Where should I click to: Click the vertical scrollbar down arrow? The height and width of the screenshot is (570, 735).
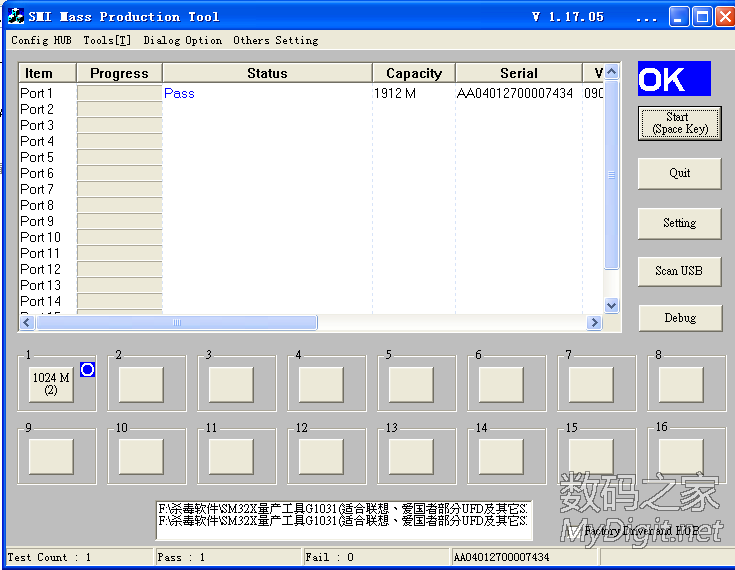(611, 306)
